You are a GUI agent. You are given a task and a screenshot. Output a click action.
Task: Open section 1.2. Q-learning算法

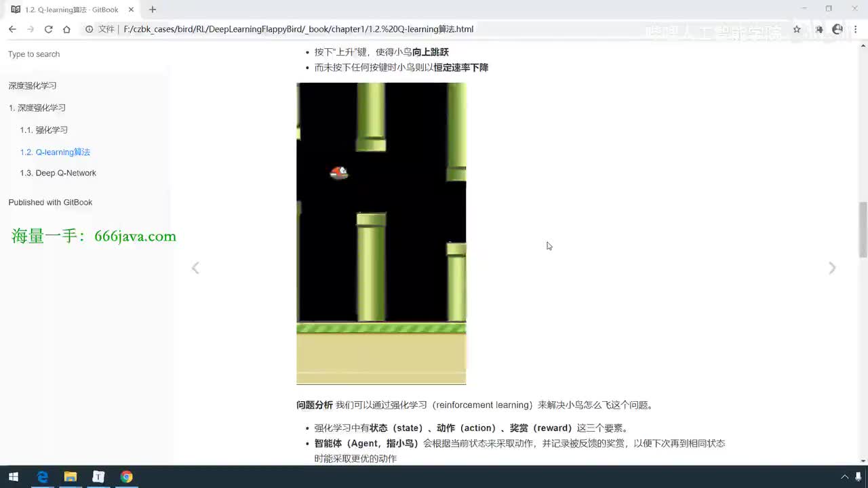tap(55, 152)
